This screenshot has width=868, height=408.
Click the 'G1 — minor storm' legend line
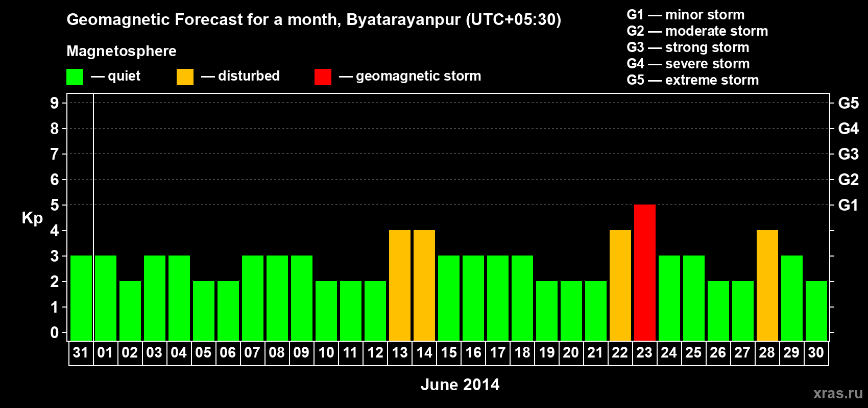(x=686, y=15)
